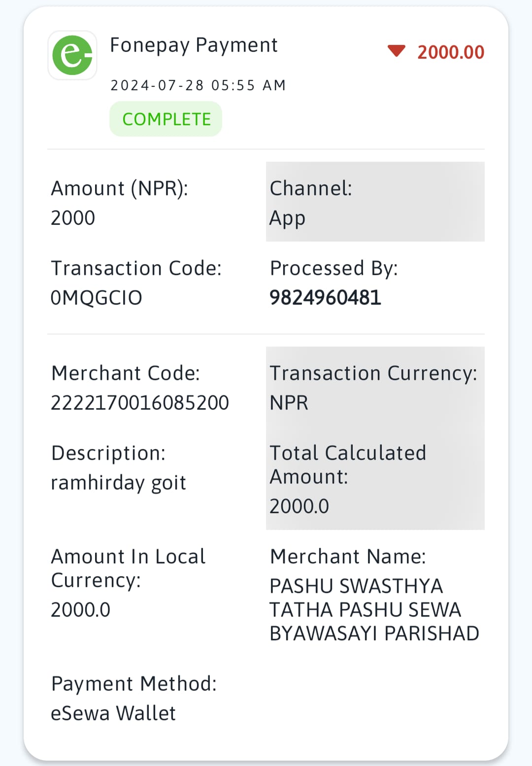Tap the Transaction Code label
Screen dimensions: 532x766
tap(136, 268)
